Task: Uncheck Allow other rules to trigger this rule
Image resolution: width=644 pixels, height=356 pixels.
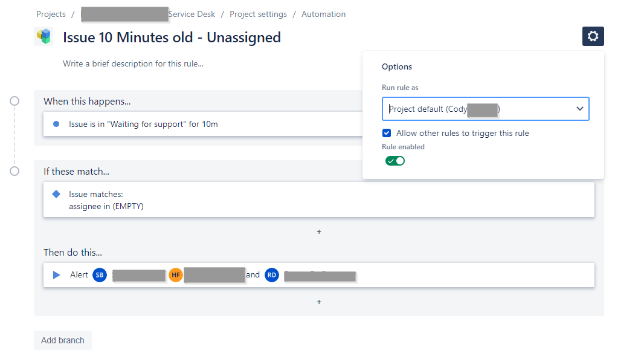Action: pos(387,133)
